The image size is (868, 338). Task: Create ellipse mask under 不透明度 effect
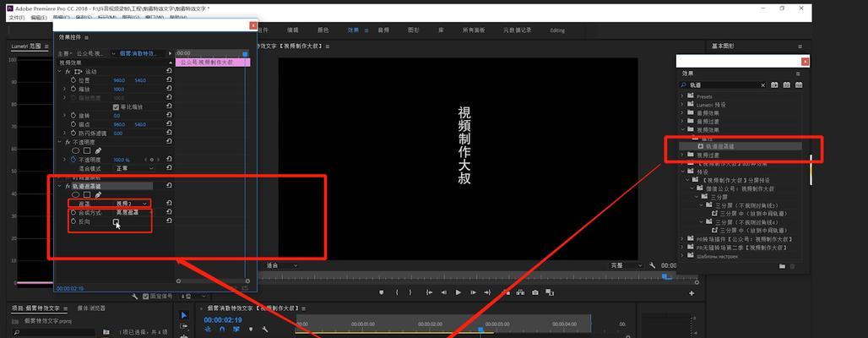pyautogui.click(x=76, y=150)
